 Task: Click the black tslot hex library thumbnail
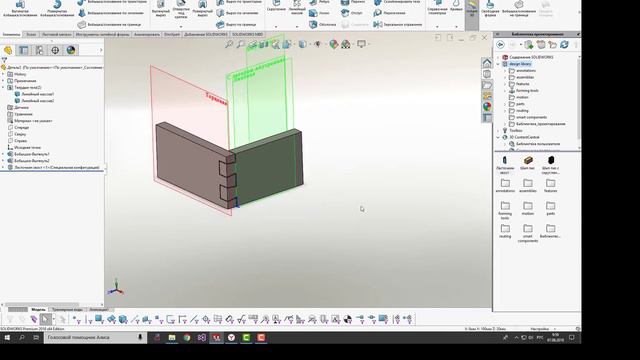[x=550, y=164]
